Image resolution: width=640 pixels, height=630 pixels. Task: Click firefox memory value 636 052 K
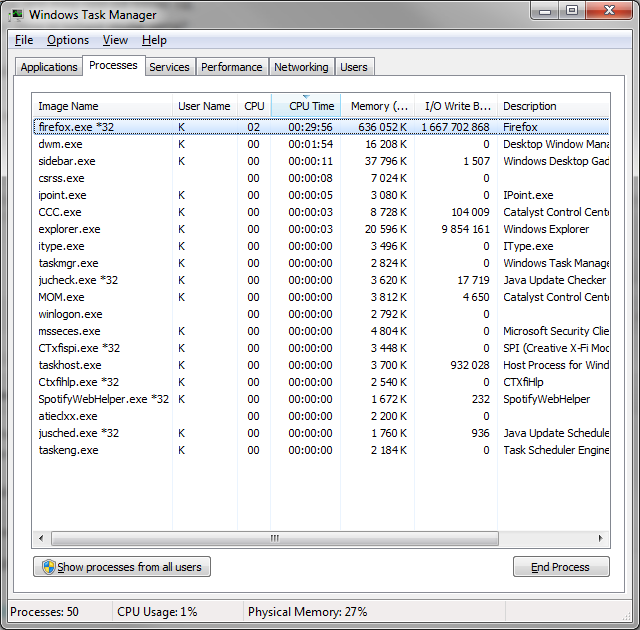click(x=382, y=127)
